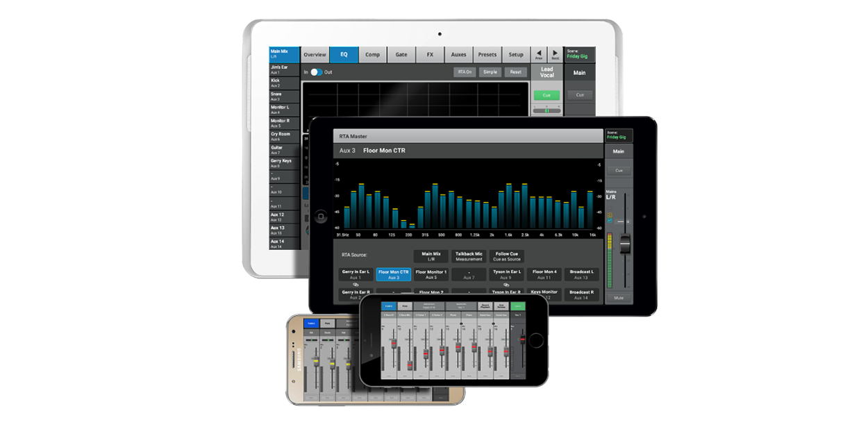
Task: Click the Next scene arrow icon
Action: [x=555, y=54]
